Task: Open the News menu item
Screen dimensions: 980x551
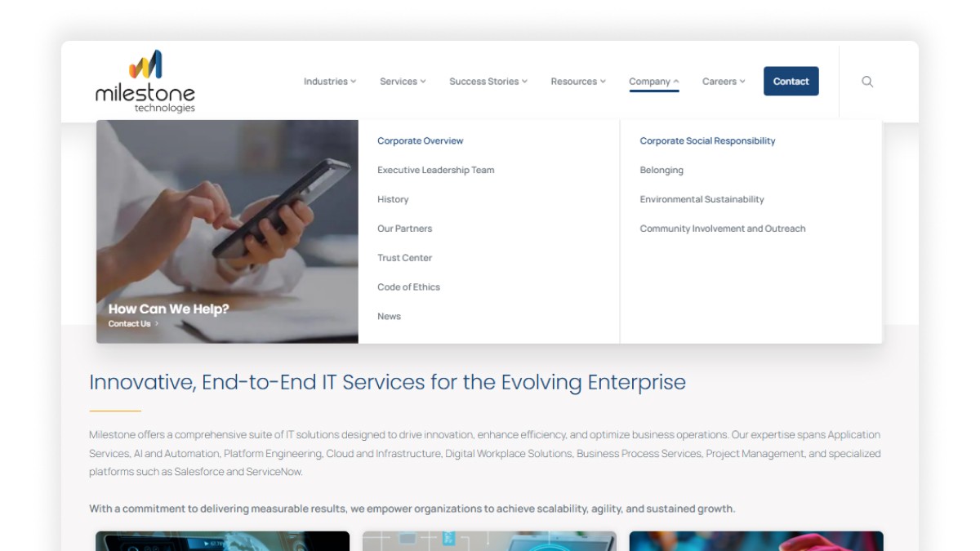Action: pos(389,317)
